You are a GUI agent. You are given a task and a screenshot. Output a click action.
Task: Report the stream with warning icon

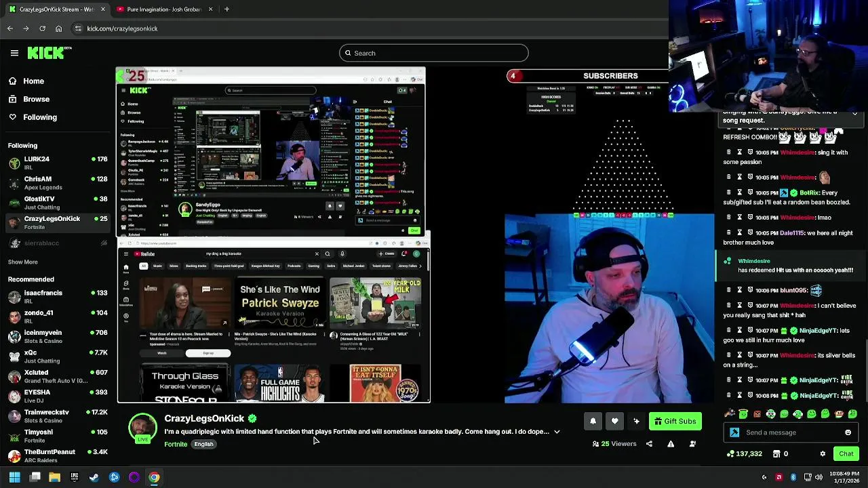pos(671,444)
